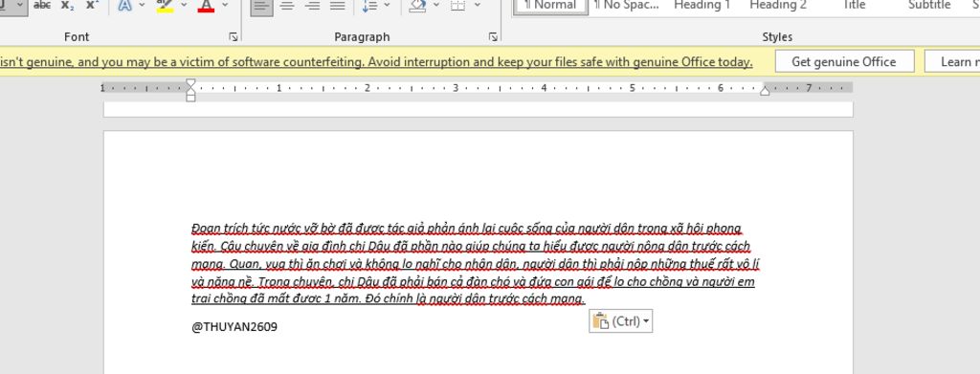This screenshot has height=374, width=980.
Task: Apply Title style
Action: [x=854, y=5]
